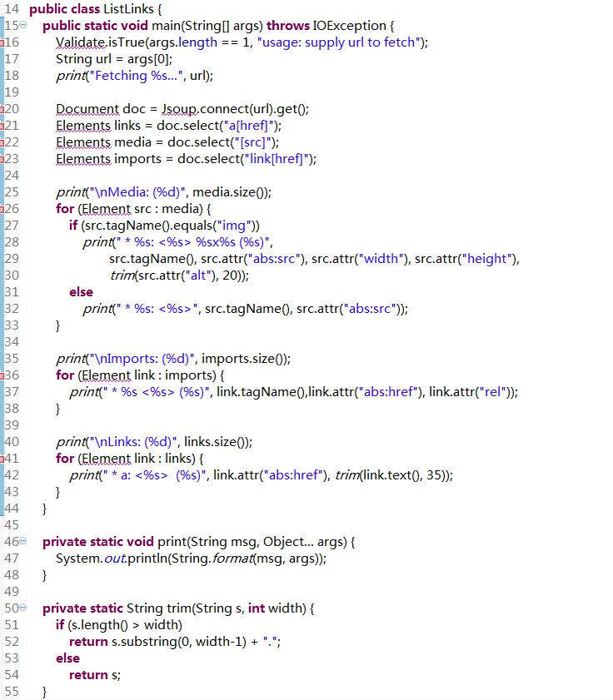Screen dimensions: 613x700
Task: Click the "alt" attribute string on line 30
Action: [198, 276]
